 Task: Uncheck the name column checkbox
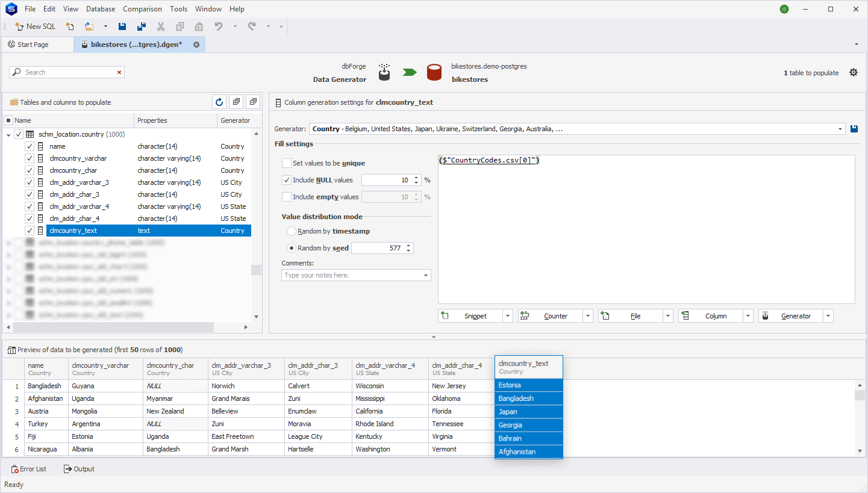pos(30,146)
